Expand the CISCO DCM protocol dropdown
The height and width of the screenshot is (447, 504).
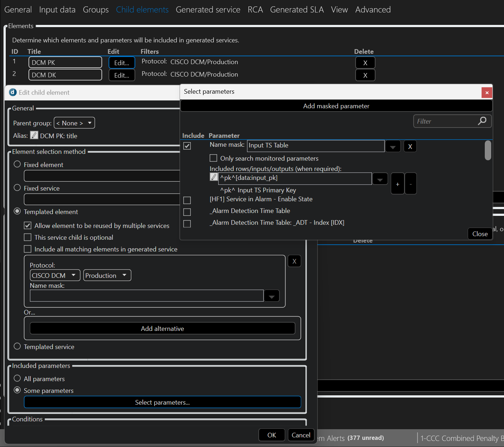pos(55,275)
